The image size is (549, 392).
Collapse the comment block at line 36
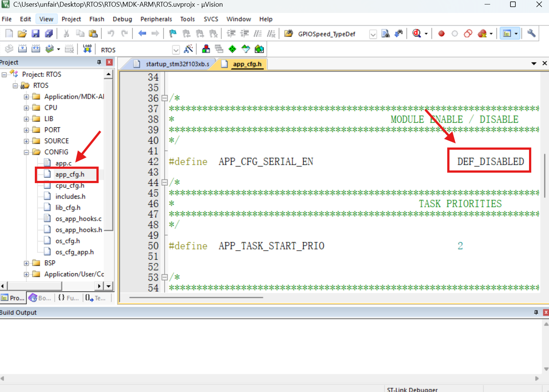pos(164,98)
